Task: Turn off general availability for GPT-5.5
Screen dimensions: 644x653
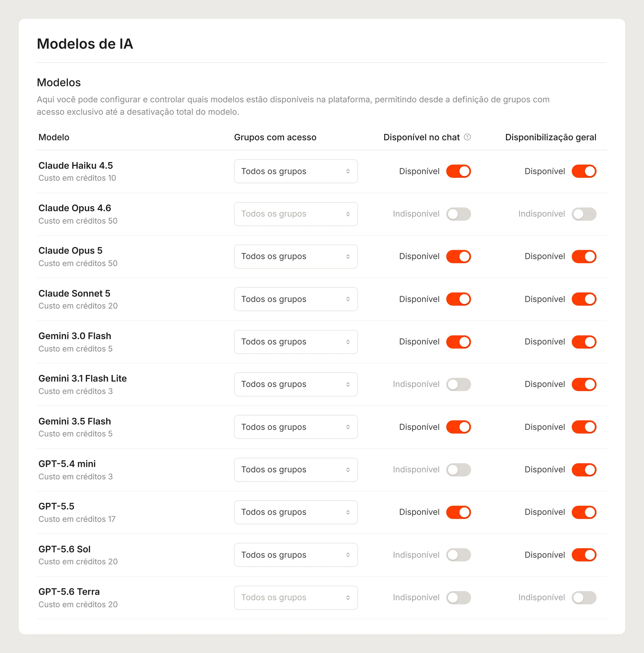Action: point(584,512)
